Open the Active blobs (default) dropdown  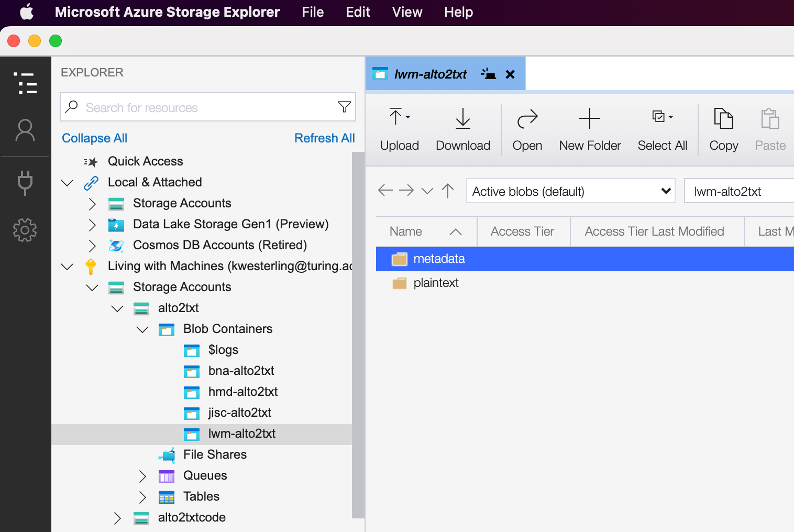click(571, 191)
